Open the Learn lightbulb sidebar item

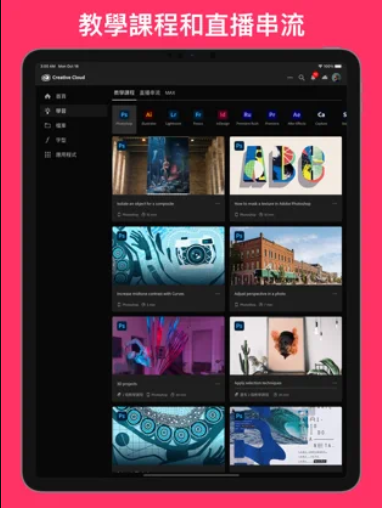73,111
